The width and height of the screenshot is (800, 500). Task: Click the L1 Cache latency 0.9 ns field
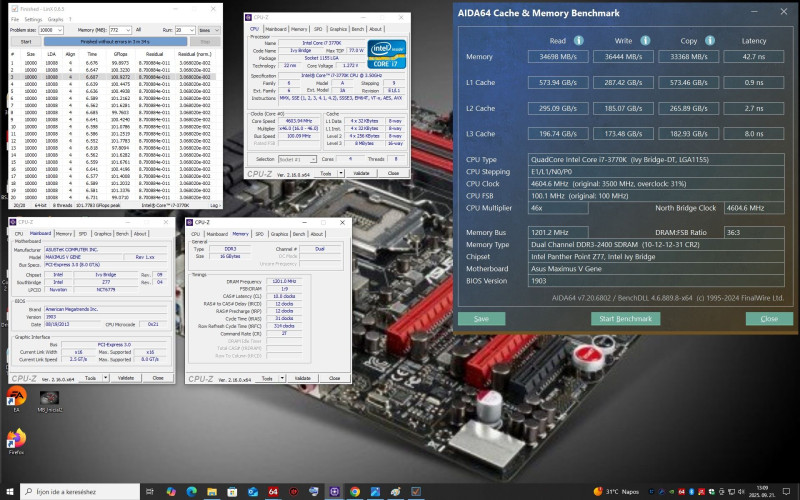click(x=754, y=82)
